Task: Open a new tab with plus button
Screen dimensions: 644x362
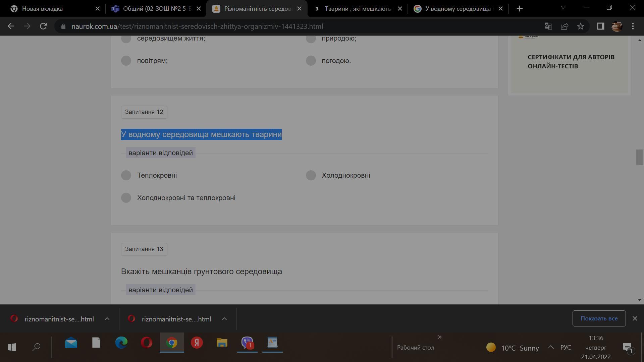Action: click(x=520, y=9)
